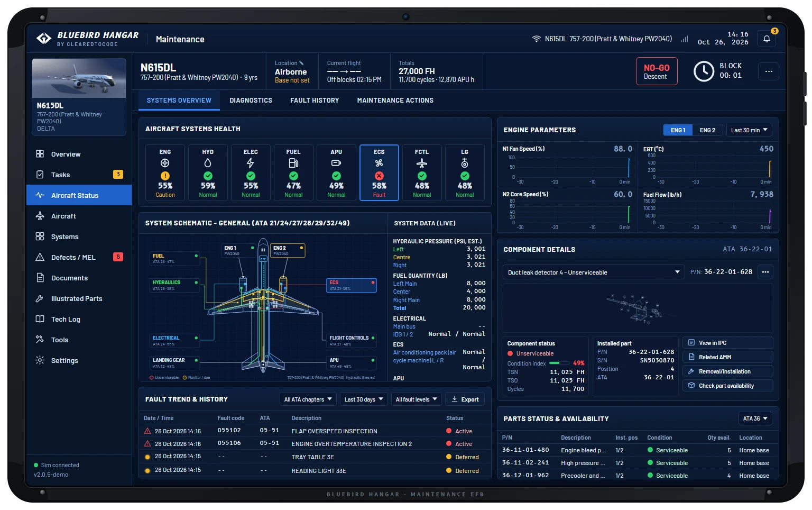Select LANDING GEAR block in schematic
812x510 pixels.
point(175,363)
